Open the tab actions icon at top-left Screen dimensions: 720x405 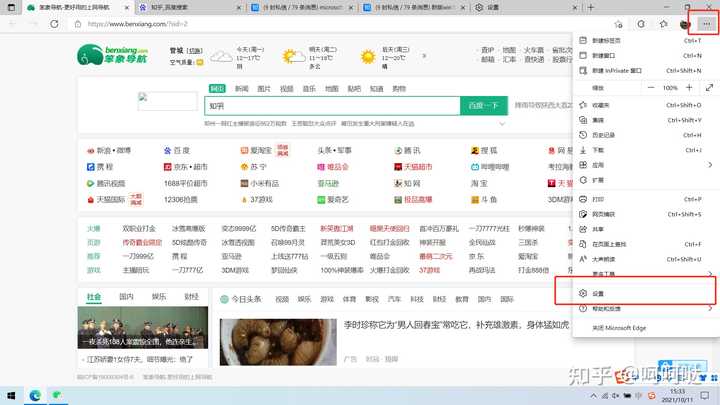point(11,7)
